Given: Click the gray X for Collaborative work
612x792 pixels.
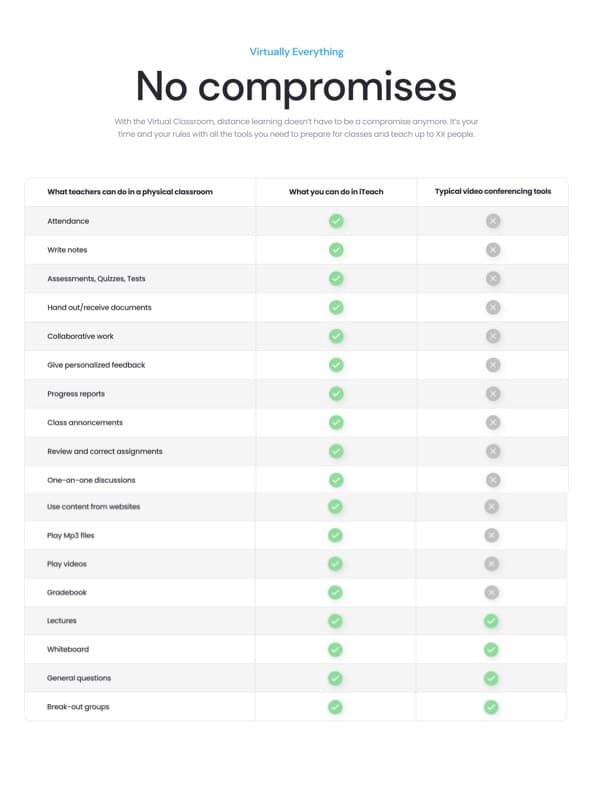Looking at the screenshot, I should [492, 336].
